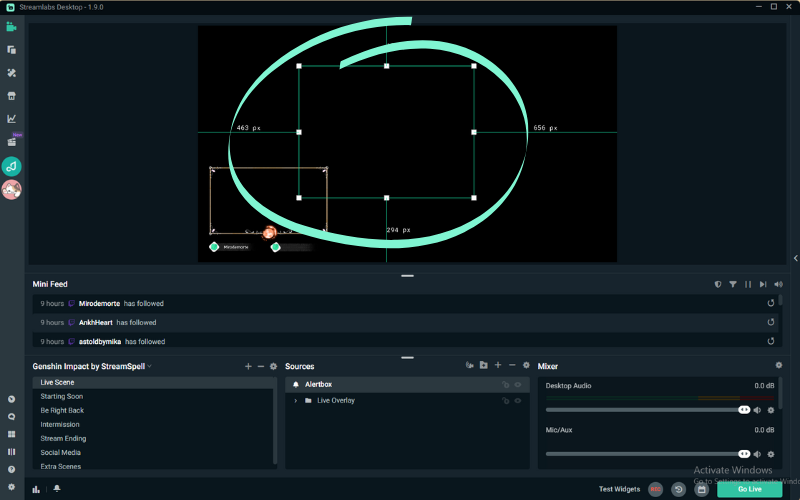This screenshot has height=500, width=800.
Task: Add a new source with plus icon
Action: click(498, 365)
